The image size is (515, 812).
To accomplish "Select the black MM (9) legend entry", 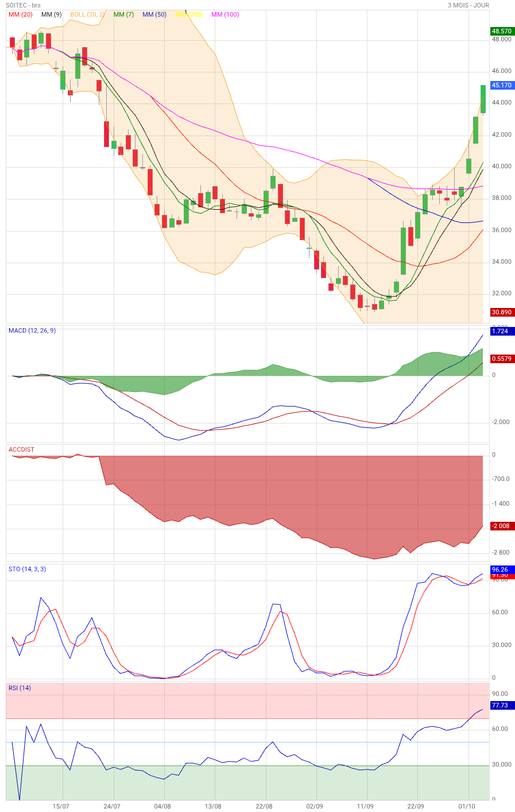I will click(x=52, y=14).
